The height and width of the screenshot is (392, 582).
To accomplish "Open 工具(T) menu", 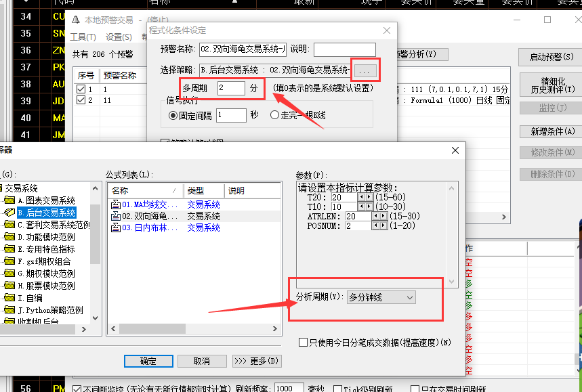I will (83, 37).
